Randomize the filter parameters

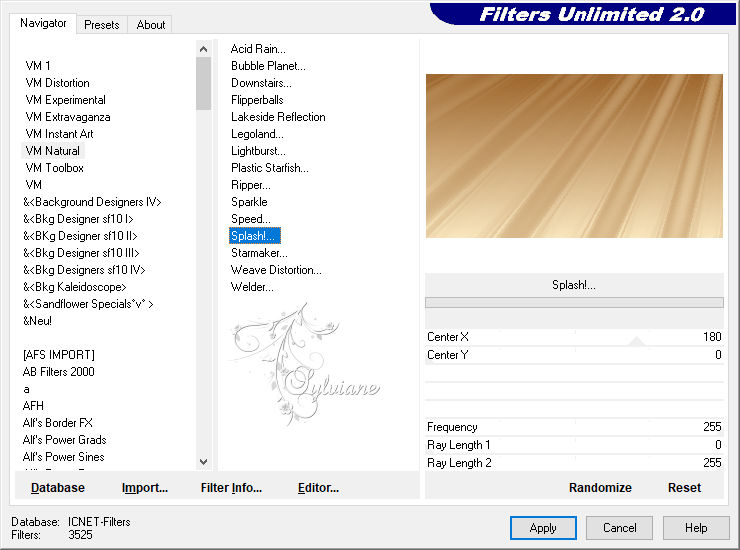click(600, 488)
